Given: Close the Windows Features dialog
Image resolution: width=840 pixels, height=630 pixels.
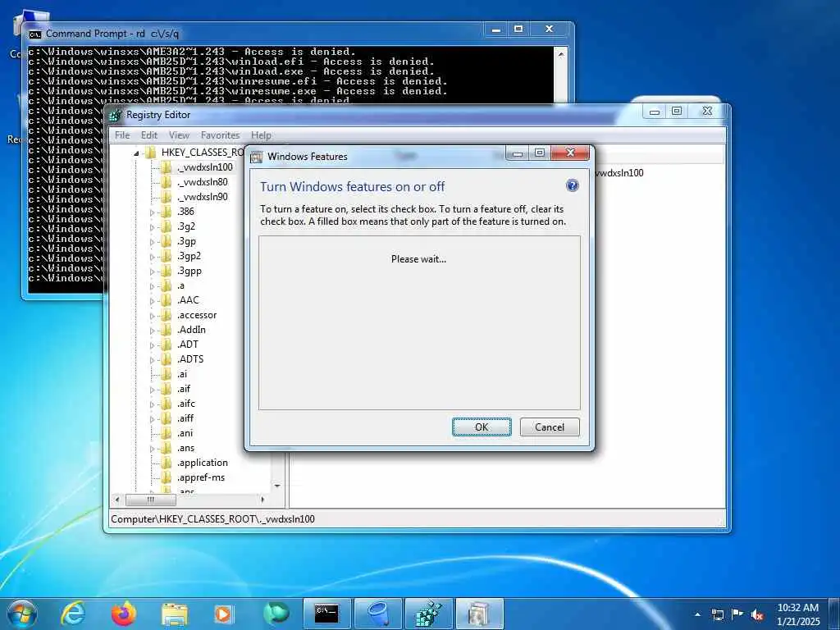Looking at the screenshot, I should tap(571, 153).
